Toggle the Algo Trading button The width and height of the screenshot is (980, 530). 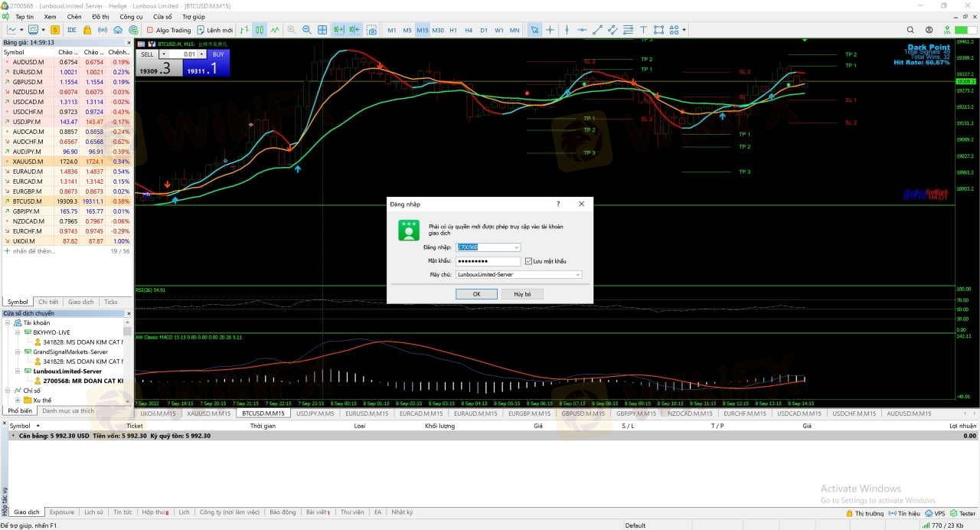pyautogui.click(x=168, y=30)
